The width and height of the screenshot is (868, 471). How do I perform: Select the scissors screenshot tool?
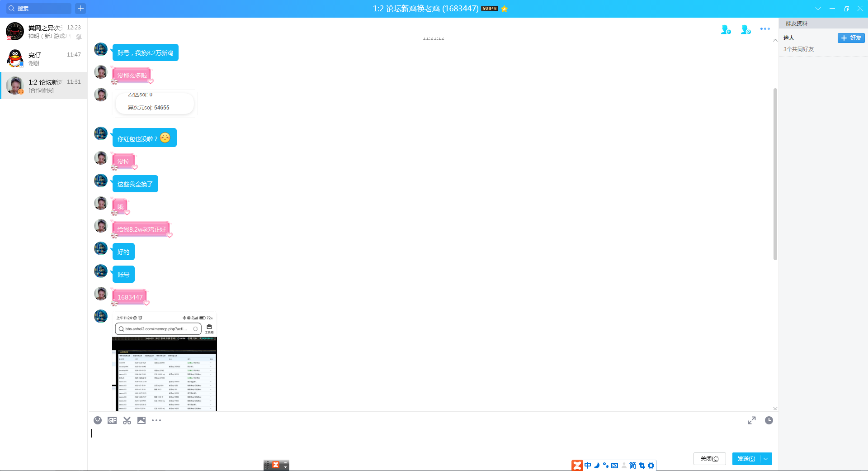(127, 420)
